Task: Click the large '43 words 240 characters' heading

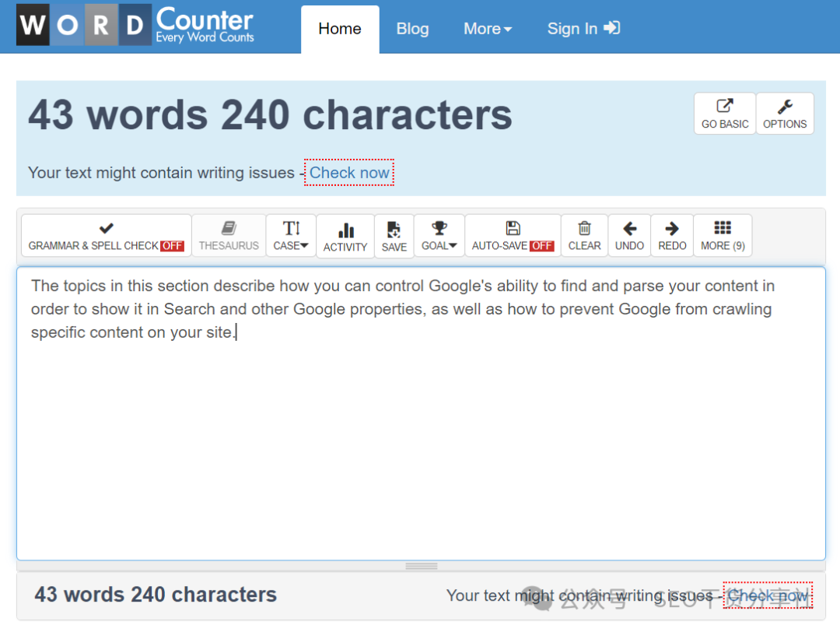Action: [270, 114]
